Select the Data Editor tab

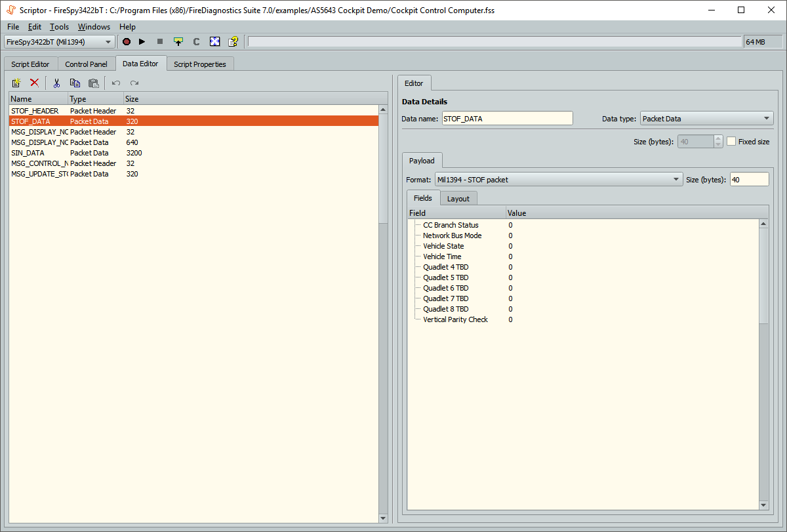(140, 64)
